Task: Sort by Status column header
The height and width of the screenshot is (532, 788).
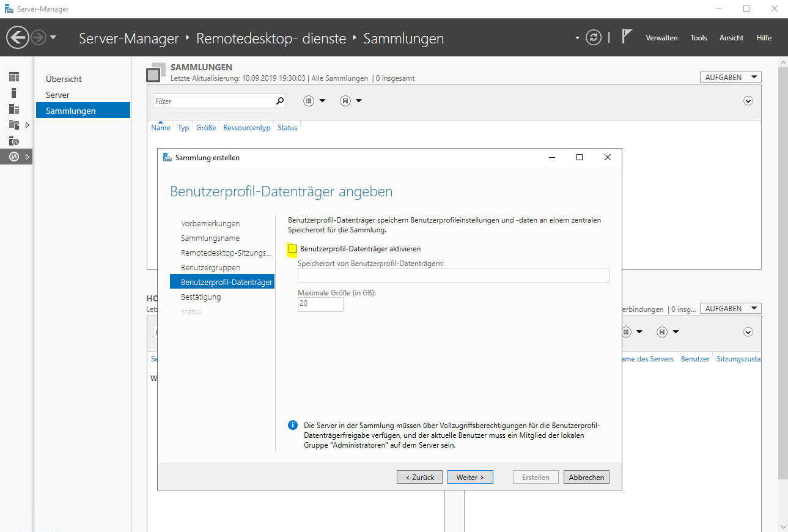Action: [x=287, y=128]
